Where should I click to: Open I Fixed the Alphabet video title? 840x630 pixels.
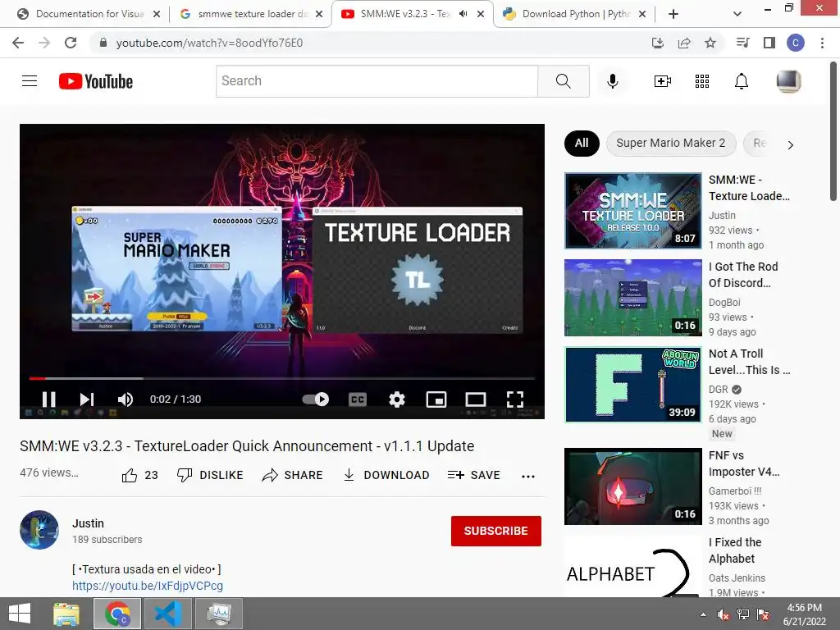tap(735, 550)
